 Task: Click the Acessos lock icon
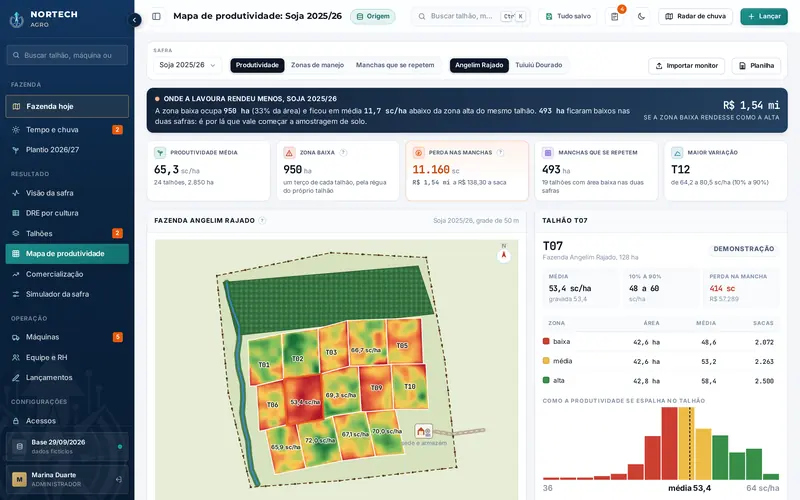pyautogui.click(x=16, y=421)
